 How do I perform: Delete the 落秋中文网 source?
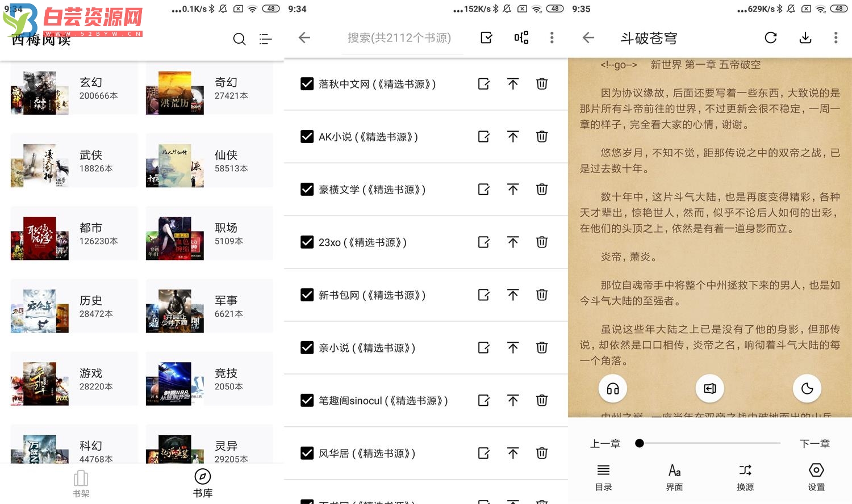tap(542, 84)
